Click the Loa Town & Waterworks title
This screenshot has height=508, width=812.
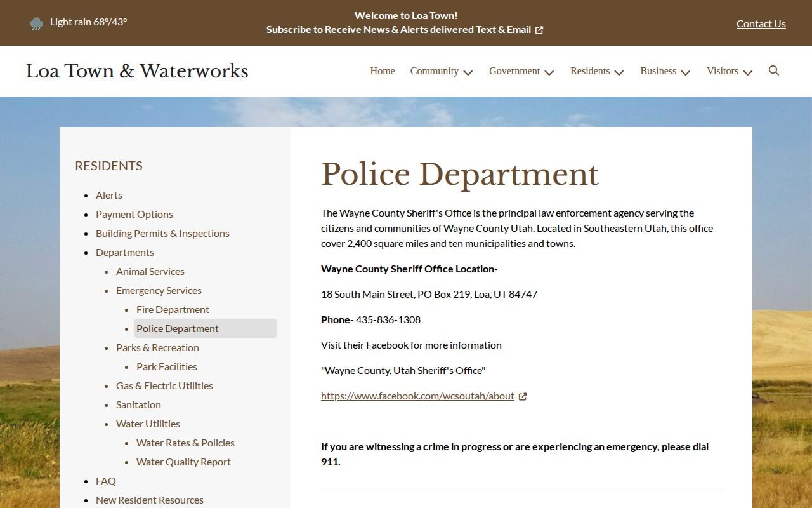[137, 70]
